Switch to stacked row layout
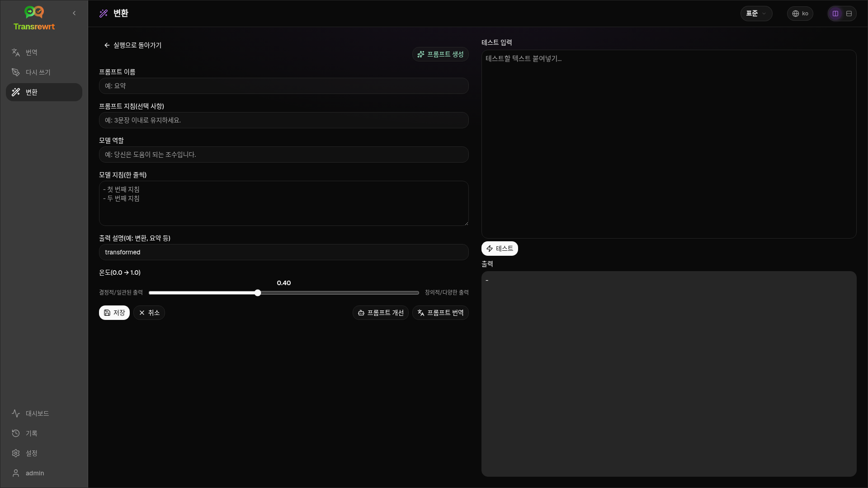The height and width of the screenshot is (488, 868). 849,14
